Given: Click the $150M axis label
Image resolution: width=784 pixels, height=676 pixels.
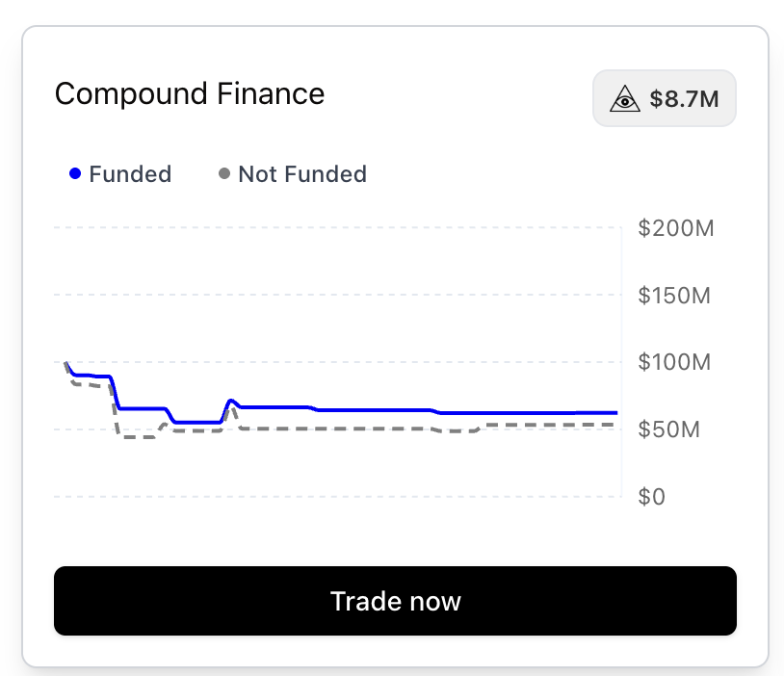Looking at the screenshot, I should tap(674, 295).
